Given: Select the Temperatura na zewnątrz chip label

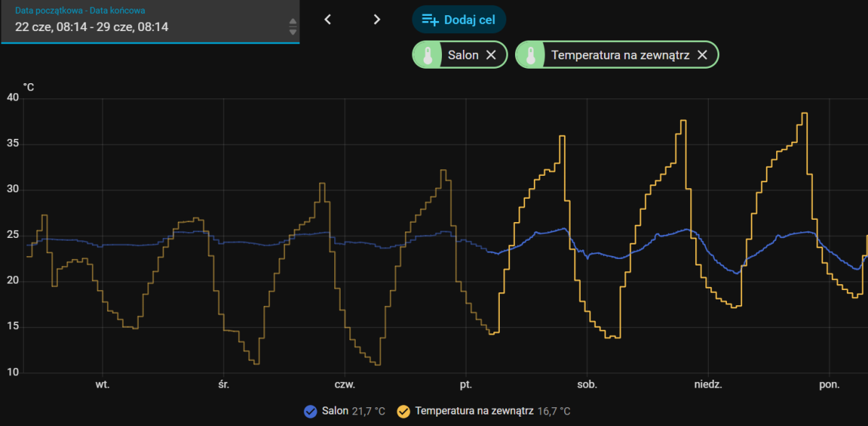Looking at the screenshot, I should [620, 55].
